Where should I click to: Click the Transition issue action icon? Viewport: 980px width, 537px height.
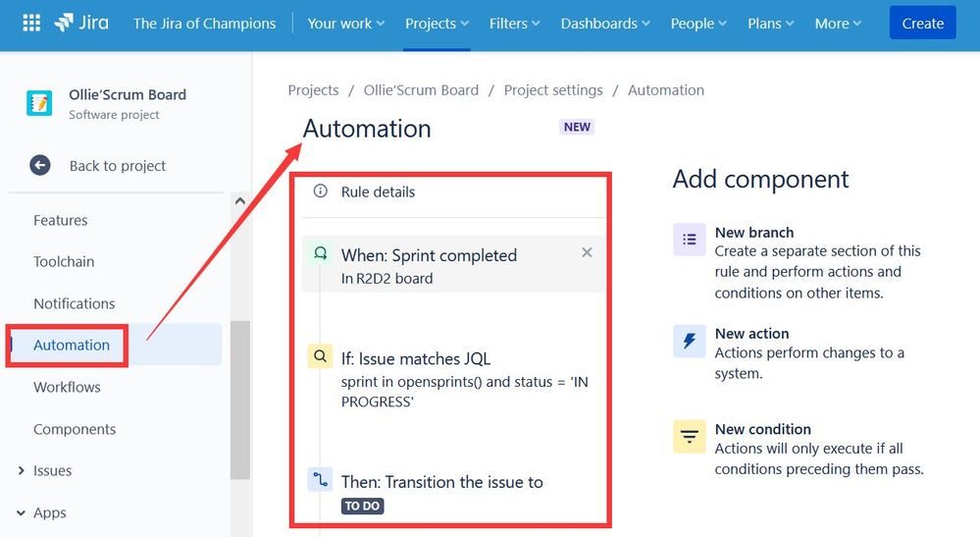click(x=320, y=479)
